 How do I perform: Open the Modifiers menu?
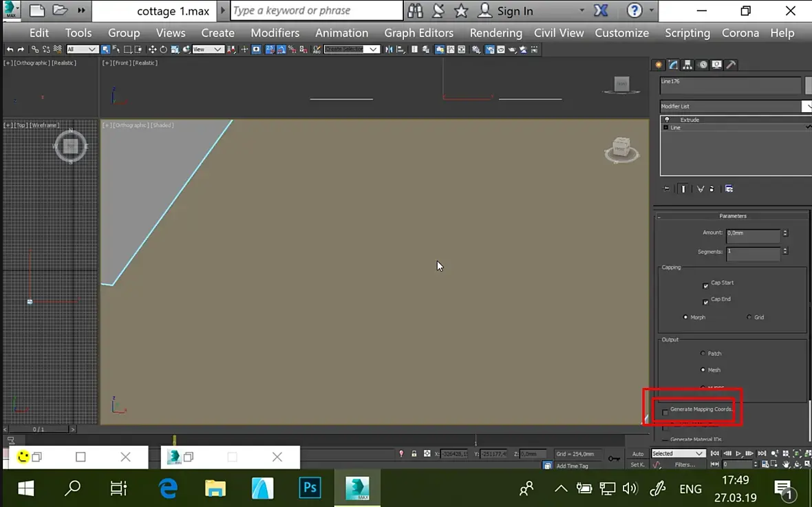[275, 32]
